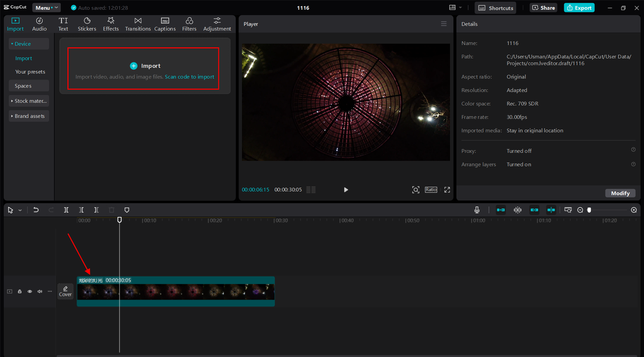The image size is (644, 357).
Task: Redo the last action
Action: 51,210
